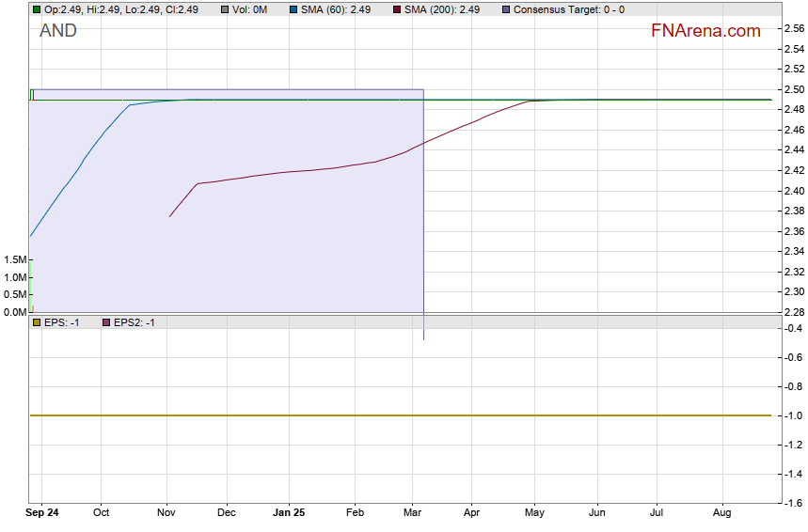
Task: Select the Jan 25 date label
Action: (289, 513)
